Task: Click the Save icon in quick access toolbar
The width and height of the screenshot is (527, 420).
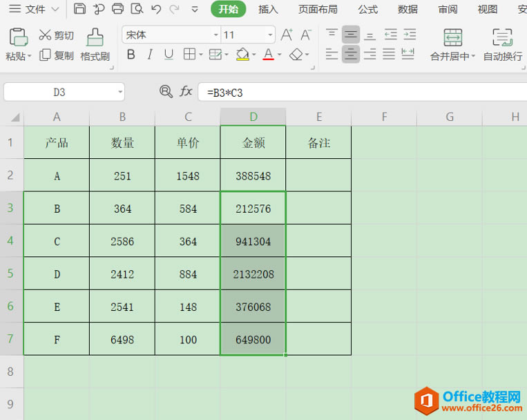Action: (x=79, y=9)
